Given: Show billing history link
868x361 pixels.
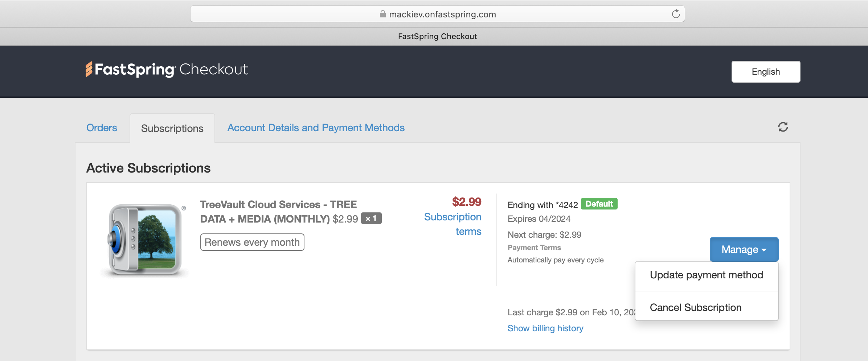Looking at the screenshot, I should (545, 328).
